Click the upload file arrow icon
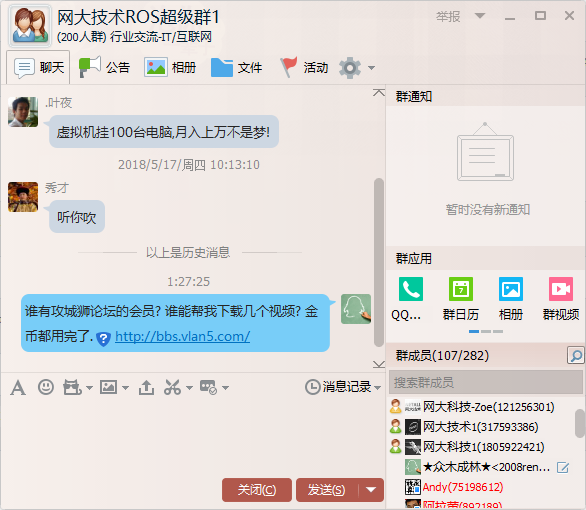586x510 pixels. (x=146, y=387)
